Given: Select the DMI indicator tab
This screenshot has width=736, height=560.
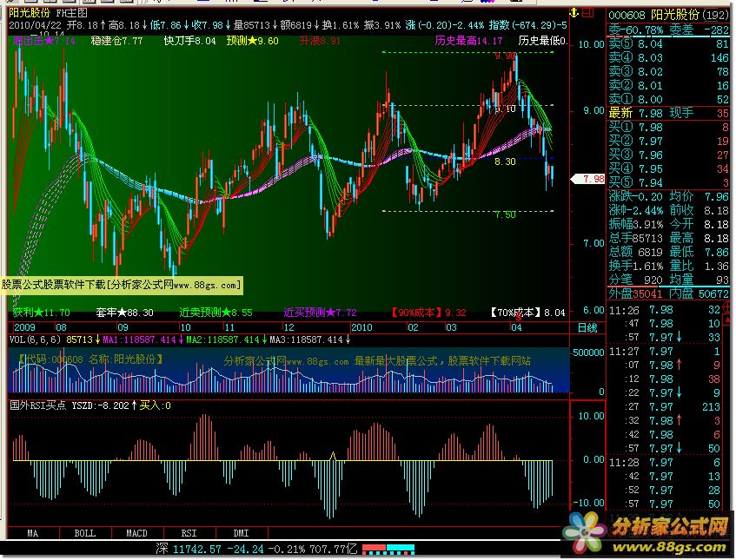Looking at the screenshot, I should pos(242,533).
